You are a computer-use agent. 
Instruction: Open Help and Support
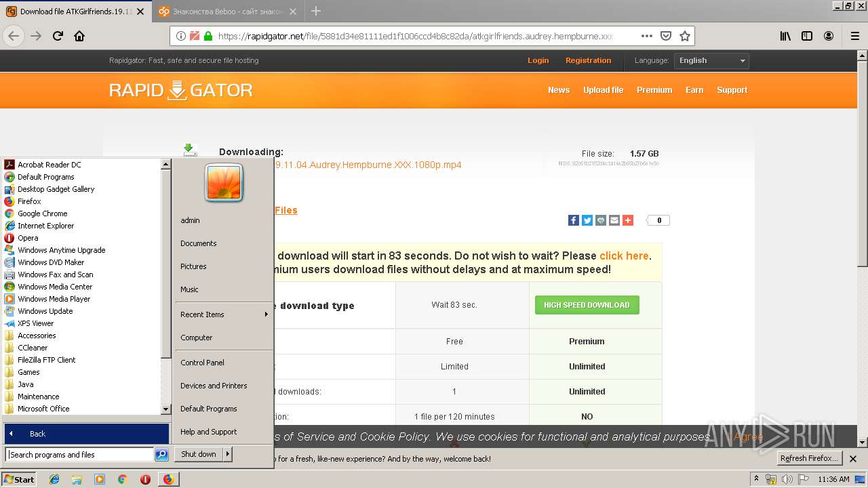[x=208, y=432]
